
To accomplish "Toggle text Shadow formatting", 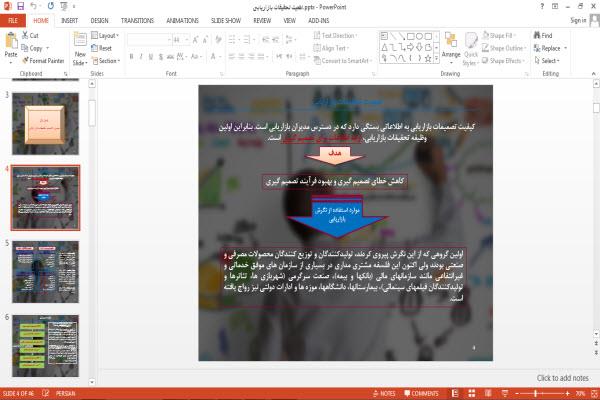I will click(161, 57).
